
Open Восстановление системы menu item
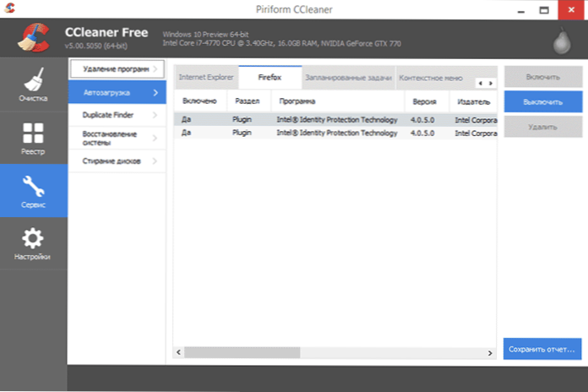pos(117,139)
